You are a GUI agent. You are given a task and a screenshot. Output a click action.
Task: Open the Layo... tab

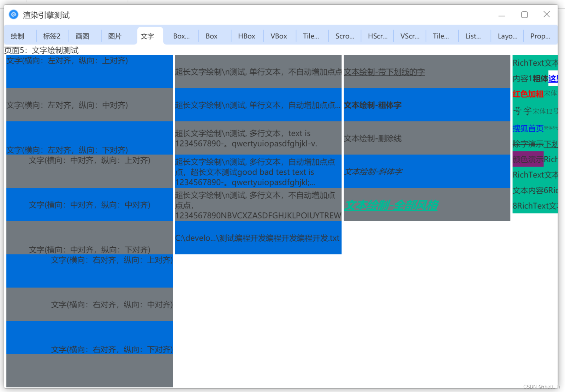508,36
